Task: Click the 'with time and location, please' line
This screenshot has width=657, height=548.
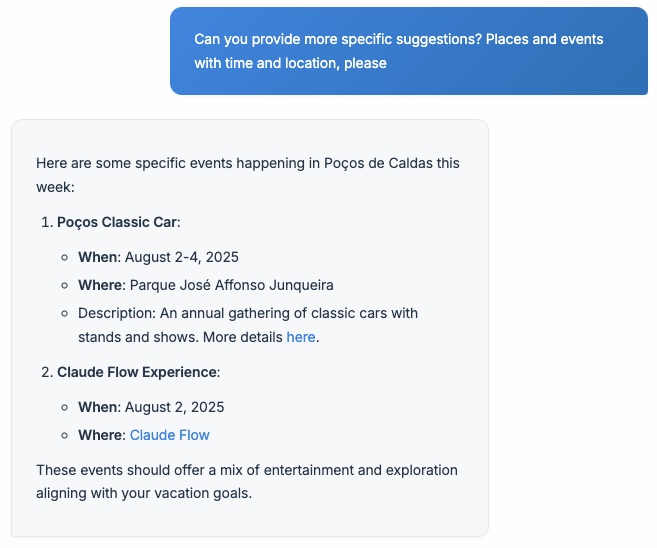Action: point(290,63)
